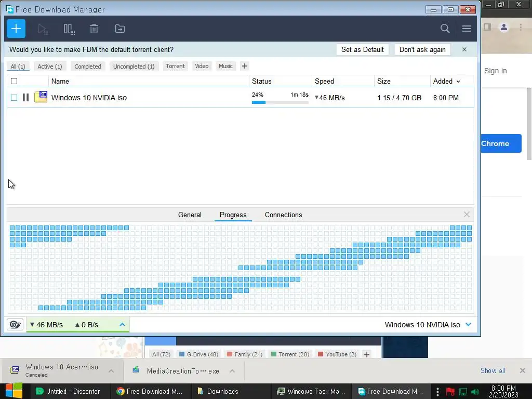Screen dimensions: 532x399
Task: Toggle snail mode speed limit icon
Action: 15,325
